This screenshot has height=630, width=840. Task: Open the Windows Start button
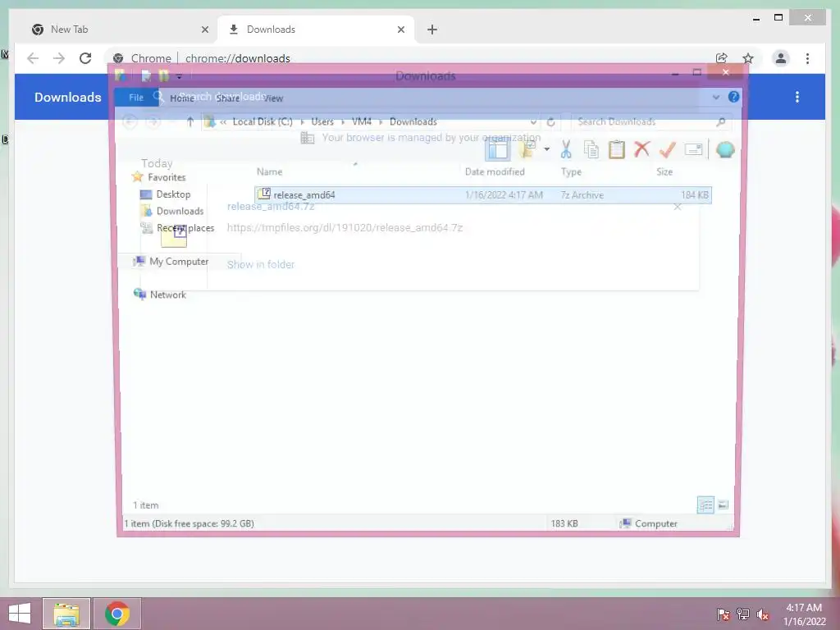tap(20, 614)
